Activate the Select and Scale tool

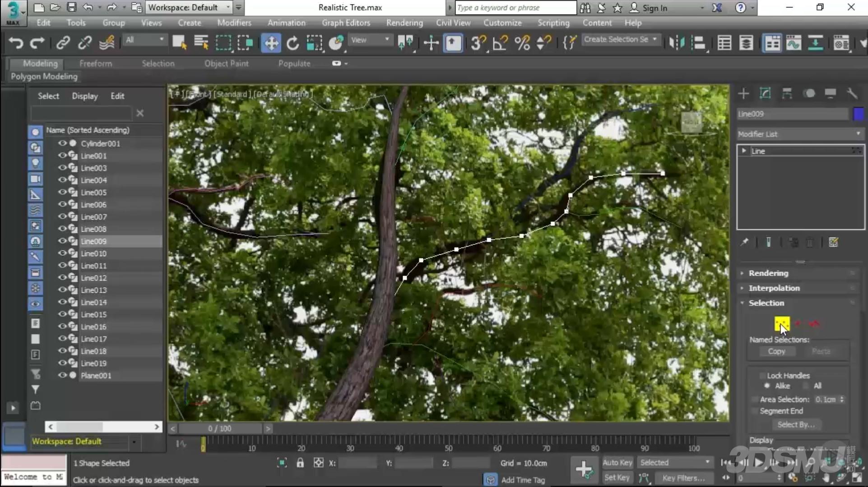click(x=314, y=43)
